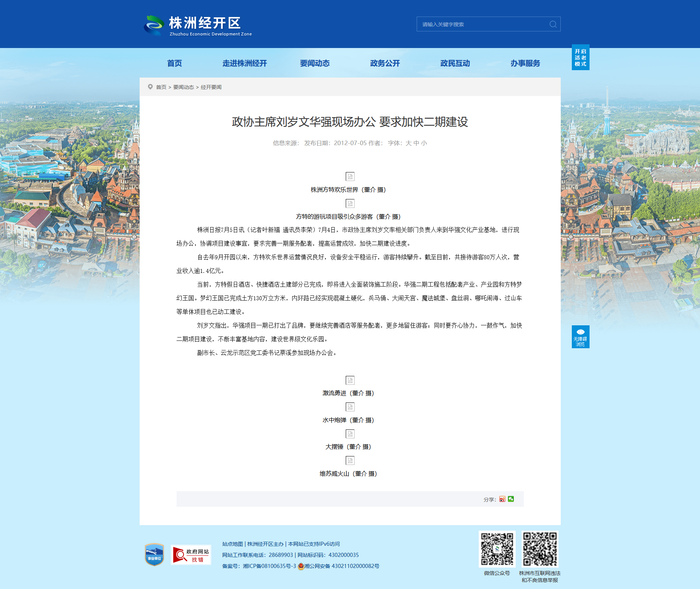Go to 要闻动态 in breadcrumb
700x589 pixels.
click(x=184, y=87)
